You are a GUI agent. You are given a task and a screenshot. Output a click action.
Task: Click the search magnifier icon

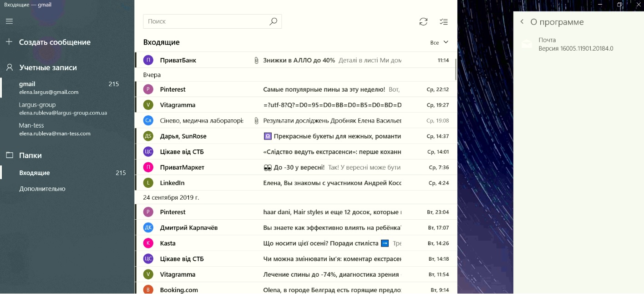tap(273, 21)
